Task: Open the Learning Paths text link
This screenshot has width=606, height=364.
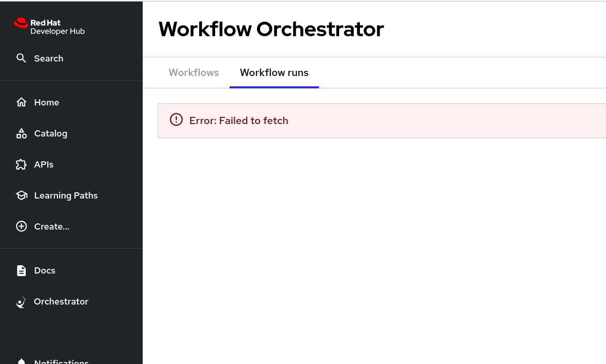Action: [66, 195]
